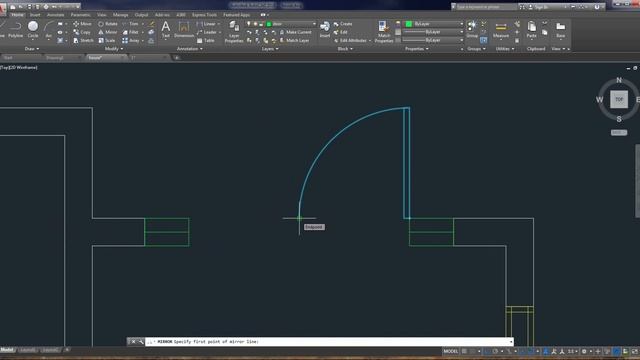The width and height of the screenshot is (640, 360).
Task: Click the Stretch tool in Modify
Action: click(x=84, y=40)
